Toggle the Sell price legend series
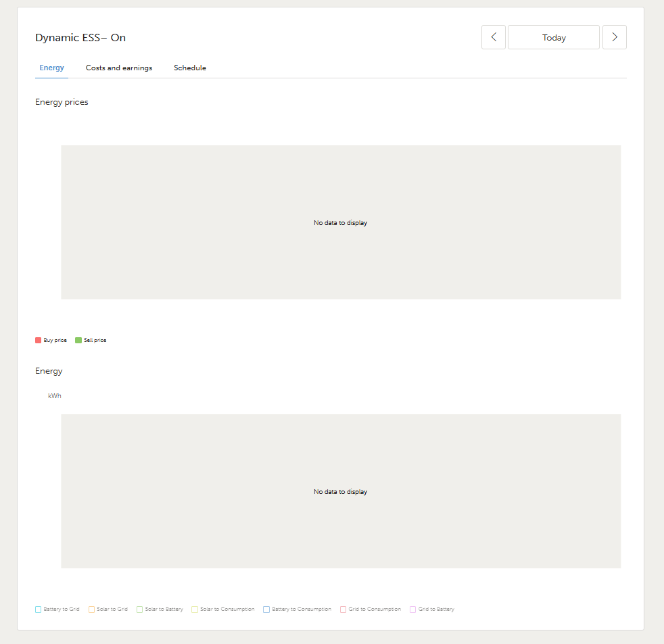 tap(91, 341)
